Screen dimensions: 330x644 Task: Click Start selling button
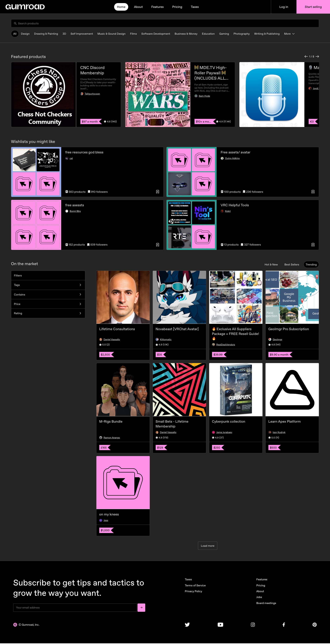[x=313, y=7]
